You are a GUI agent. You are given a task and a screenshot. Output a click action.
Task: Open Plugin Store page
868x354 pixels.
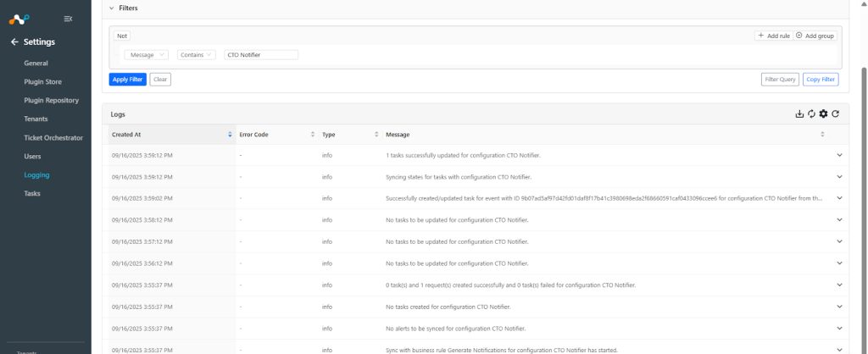[42, 82]
